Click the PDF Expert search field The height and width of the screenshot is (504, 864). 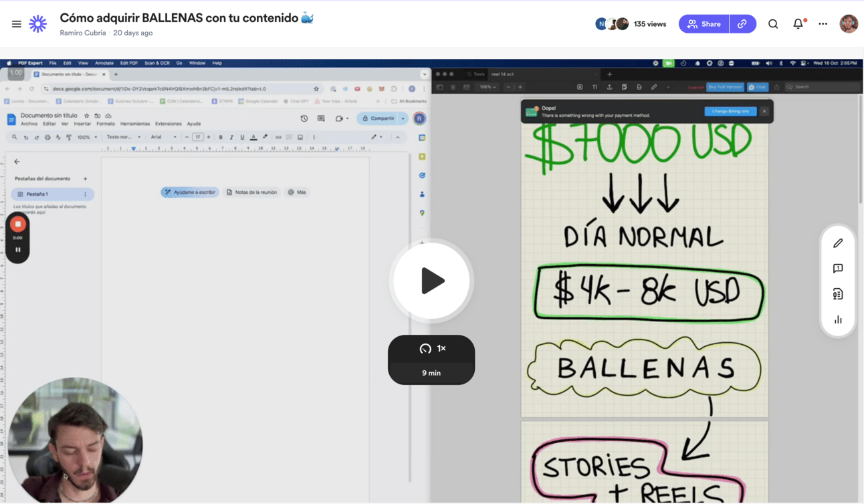822,87
